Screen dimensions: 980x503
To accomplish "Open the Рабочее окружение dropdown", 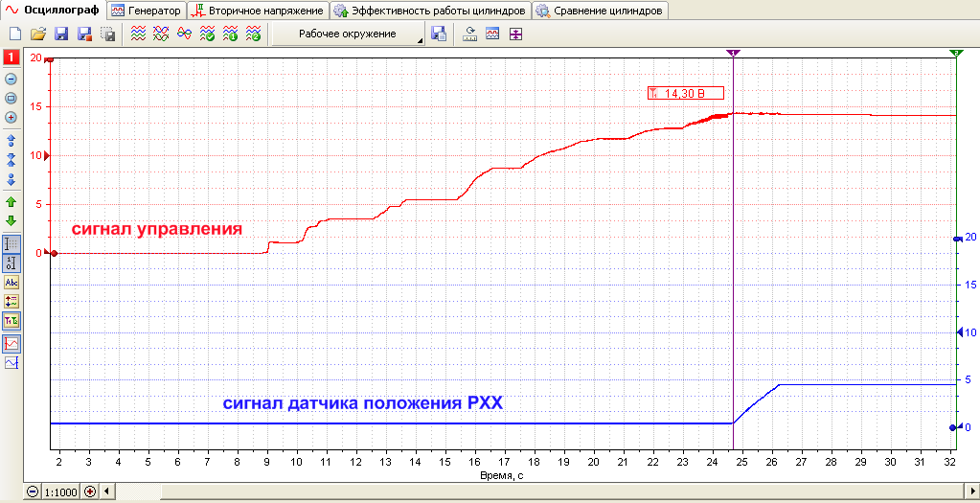I will click(x=348, y=34).
